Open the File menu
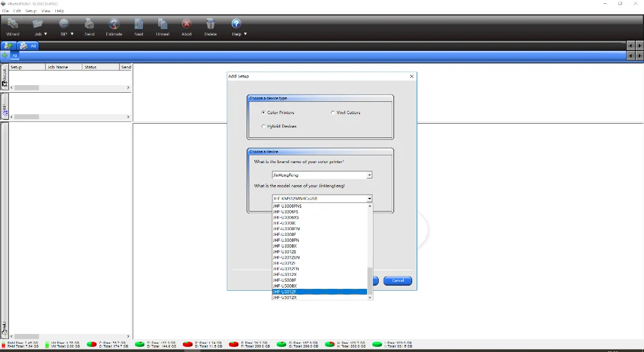This screenshot has width=644, height=352. [x=5, y=11]
